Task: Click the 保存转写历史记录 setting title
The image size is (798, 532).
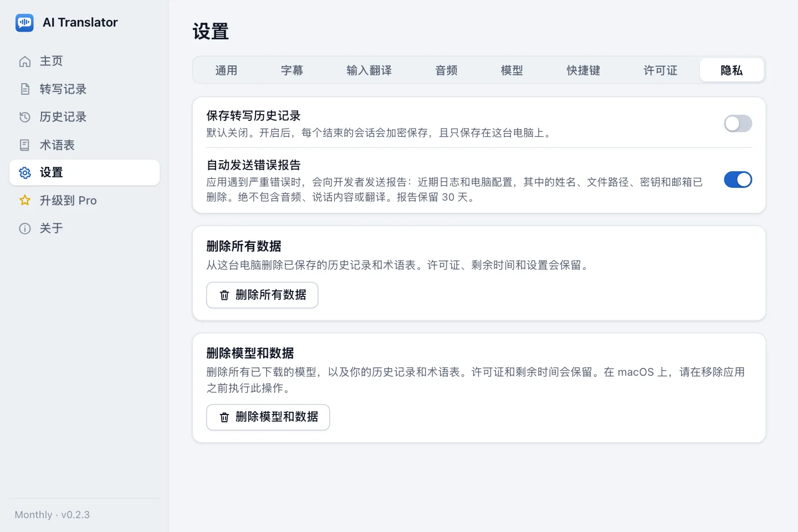Action: (253, 116)
